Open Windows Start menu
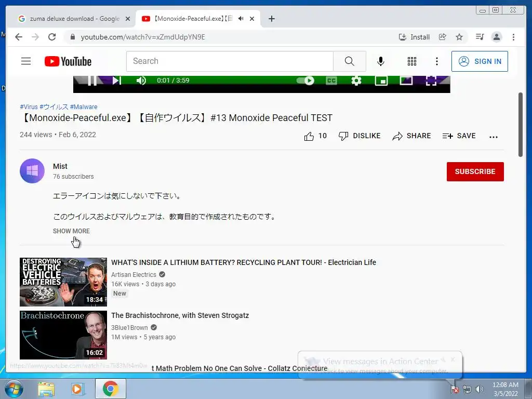 (14, 389)
